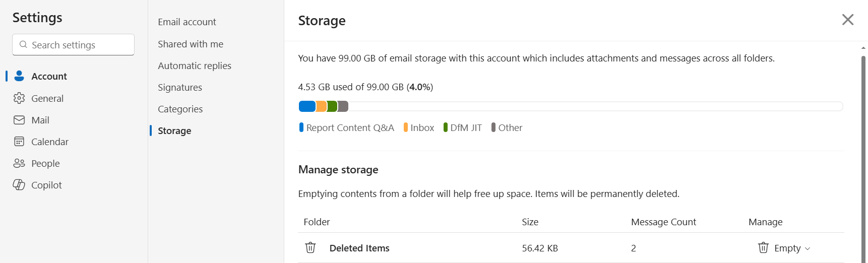Open the Shared with me section
Viewport: 868px width, 263px height.
tap(191, 44)
